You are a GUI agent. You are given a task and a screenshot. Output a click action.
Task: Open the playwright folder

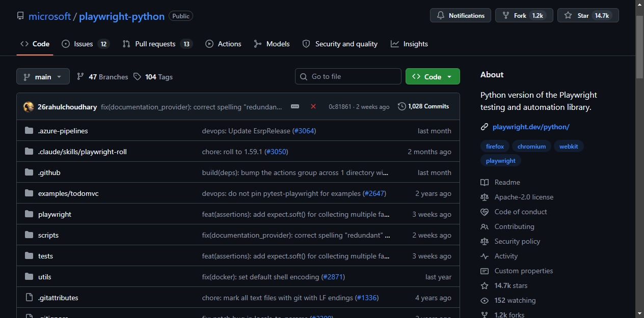[55, 214]
